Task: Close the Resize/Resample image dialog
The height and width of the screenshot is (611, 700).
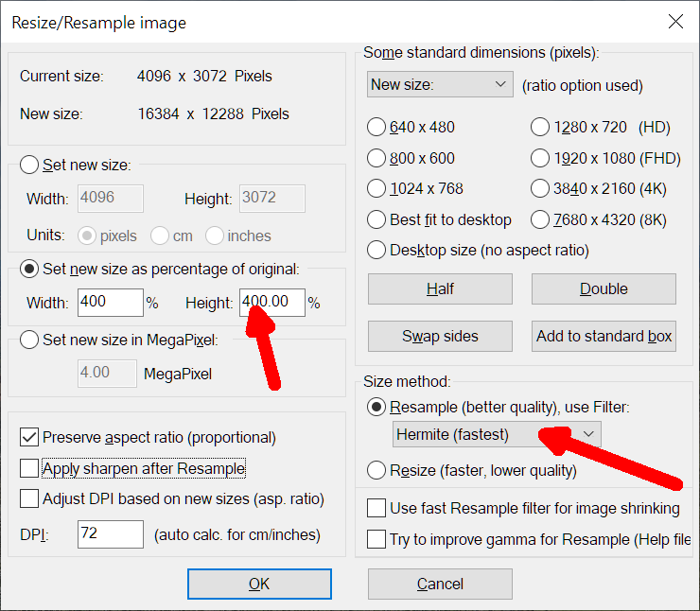Action: (674, 22)
